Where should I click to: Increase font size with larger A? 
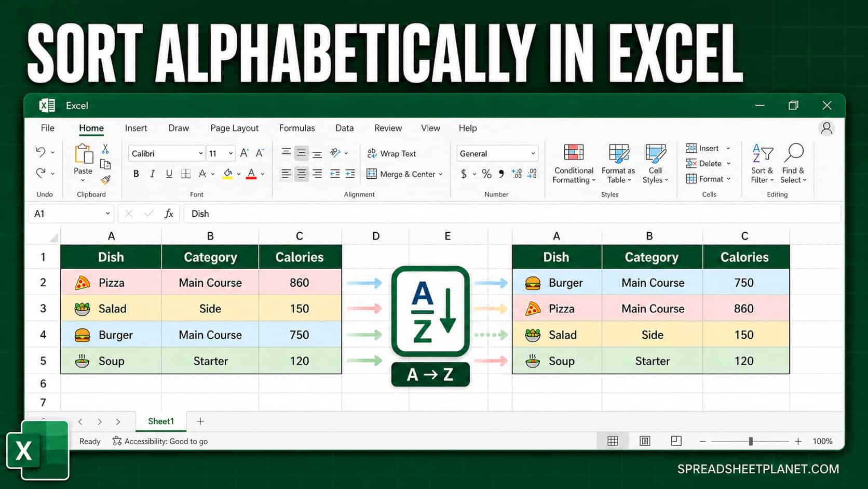(244, 153)
